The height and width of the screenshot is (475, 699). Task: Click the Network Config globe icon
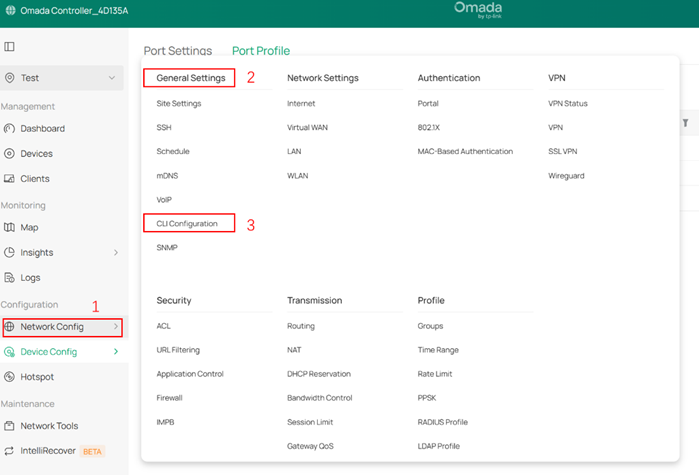coord(11,327)
